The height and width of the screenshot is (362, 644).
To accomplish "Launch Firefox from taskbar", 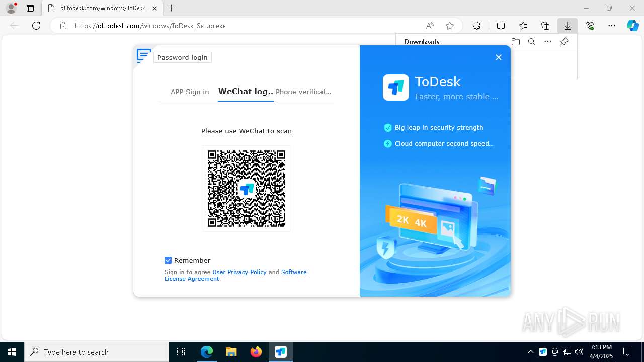I will coord(256,352).
